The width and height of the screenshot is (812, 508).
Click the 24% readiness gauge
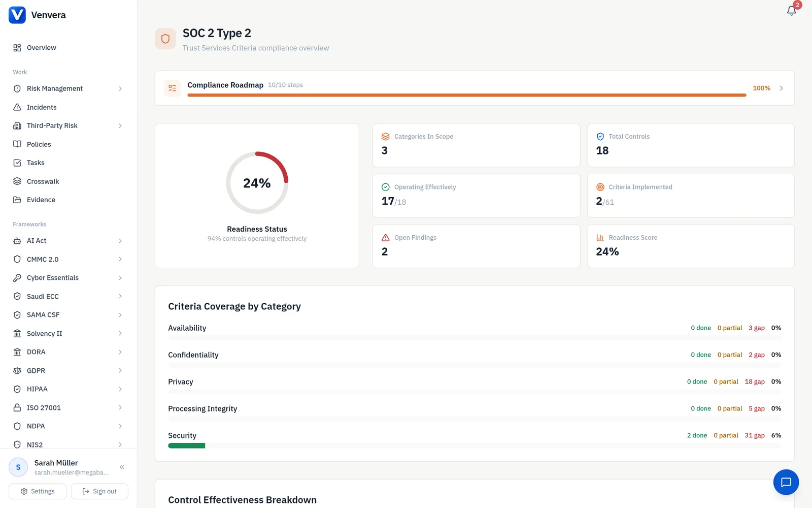tap(257, 183)
